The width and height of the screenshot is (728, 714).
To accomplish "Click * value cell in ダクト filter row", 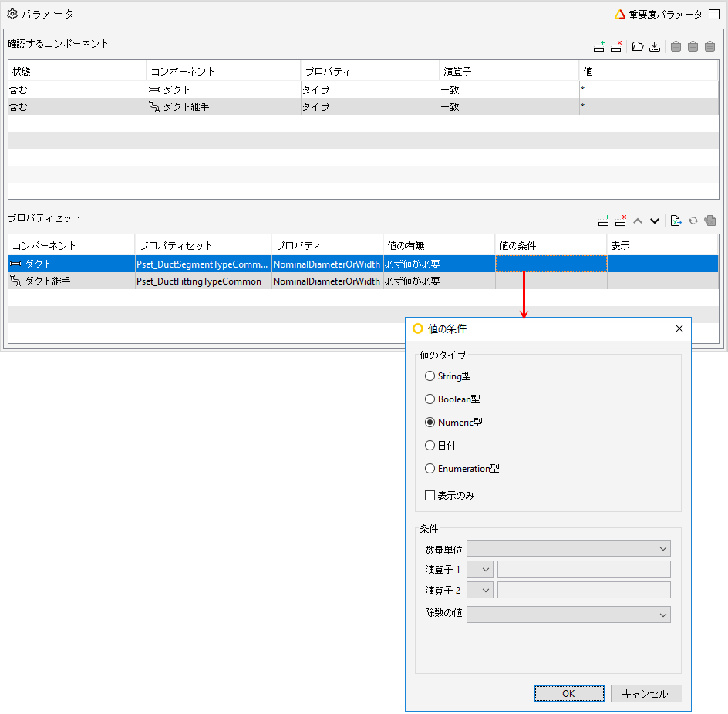I will 649,89.
